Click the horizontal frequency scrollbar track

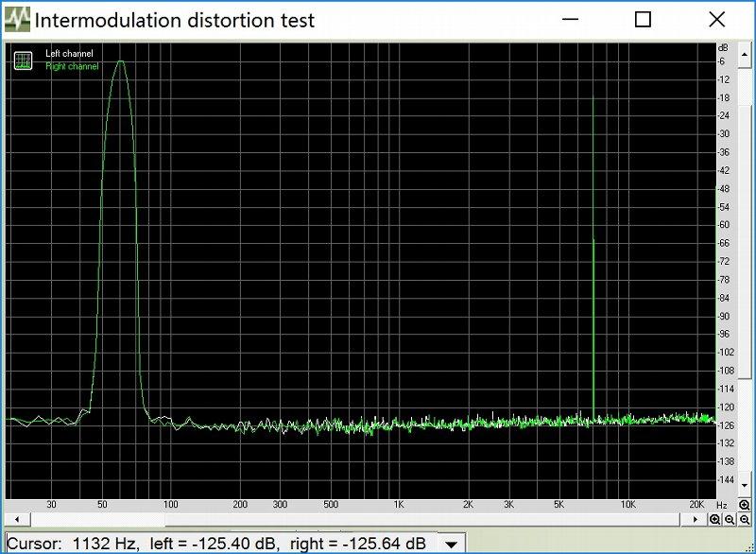[359, 519]
